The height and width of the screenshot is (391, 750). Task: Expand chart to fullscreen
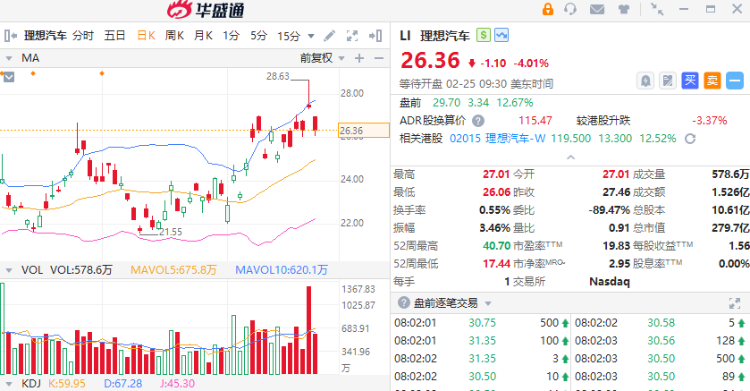coord(352,35)
